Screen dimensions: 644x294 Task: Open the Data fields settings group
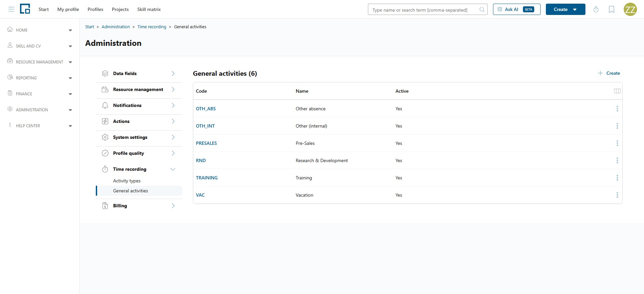(139, 73)
